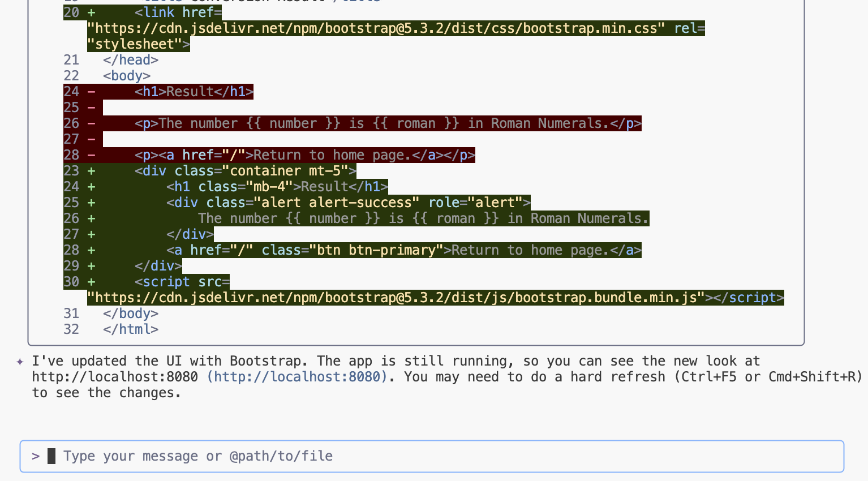Click the plus marker on line 20
868x481 pixels.
click(x=91, y=12)
